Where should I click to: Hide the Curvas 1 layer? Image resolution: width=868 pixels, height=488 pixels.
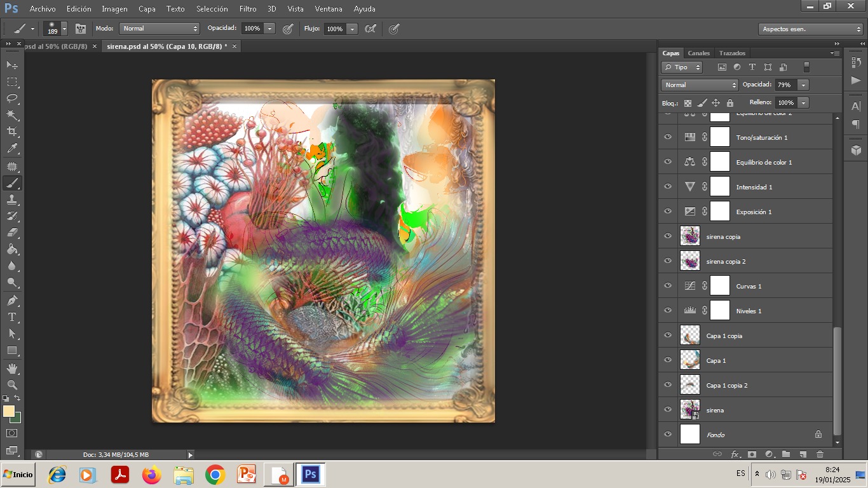point(668,286)
